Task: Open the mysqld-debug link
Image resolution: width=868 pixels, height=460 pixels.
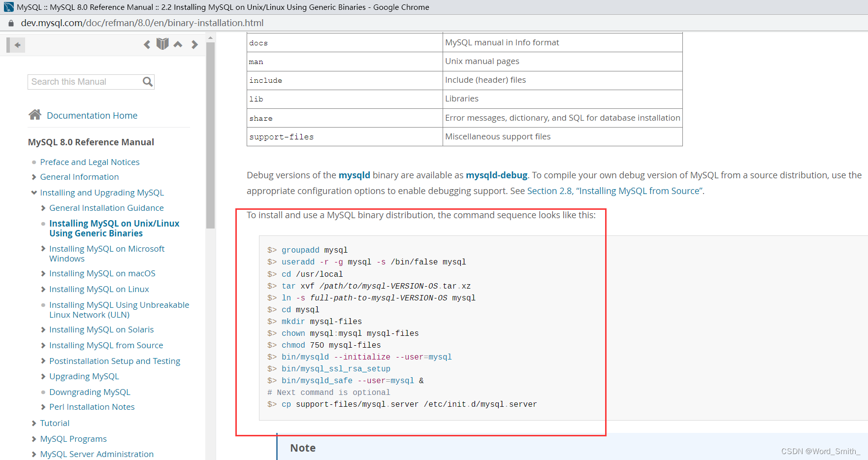Action: [496, 175]
